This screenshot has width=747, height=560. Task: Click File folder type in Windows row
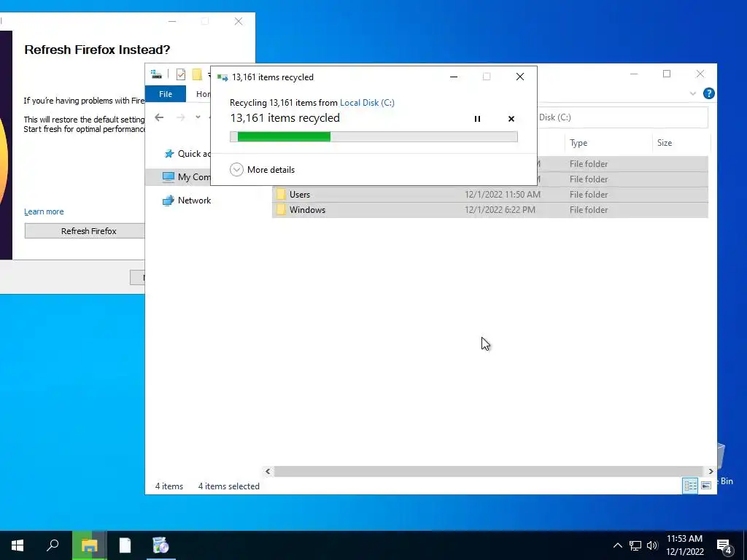point(589,209)
